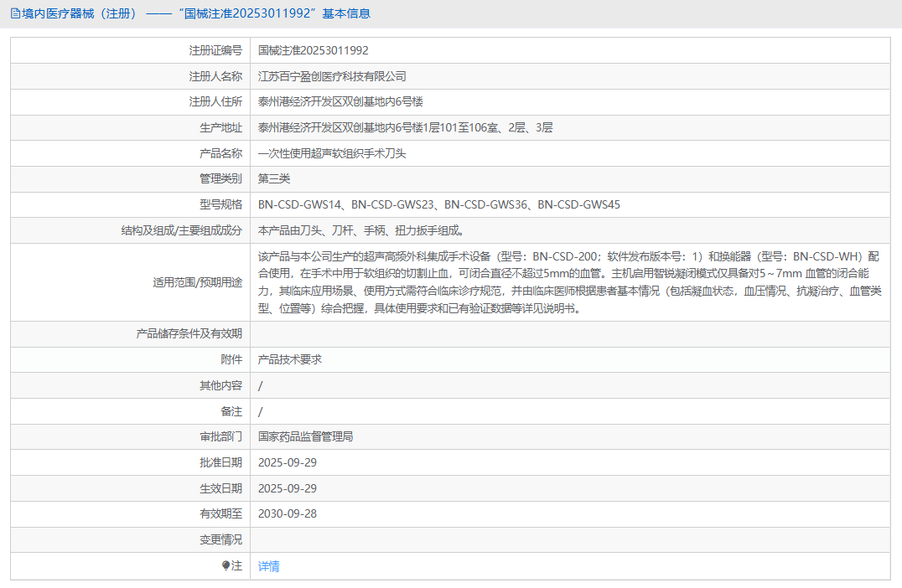Click the 注册证编号 label cell
Viewport: 902px width, 588px height.
[x=215, y=50]
